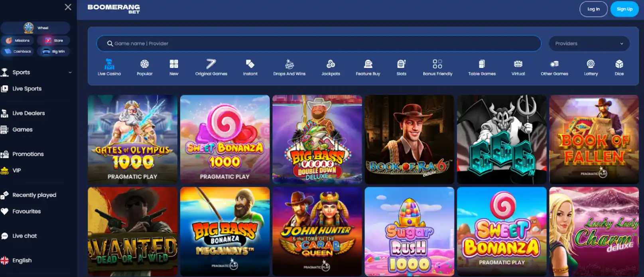Open Table Games category

(482, 67)
